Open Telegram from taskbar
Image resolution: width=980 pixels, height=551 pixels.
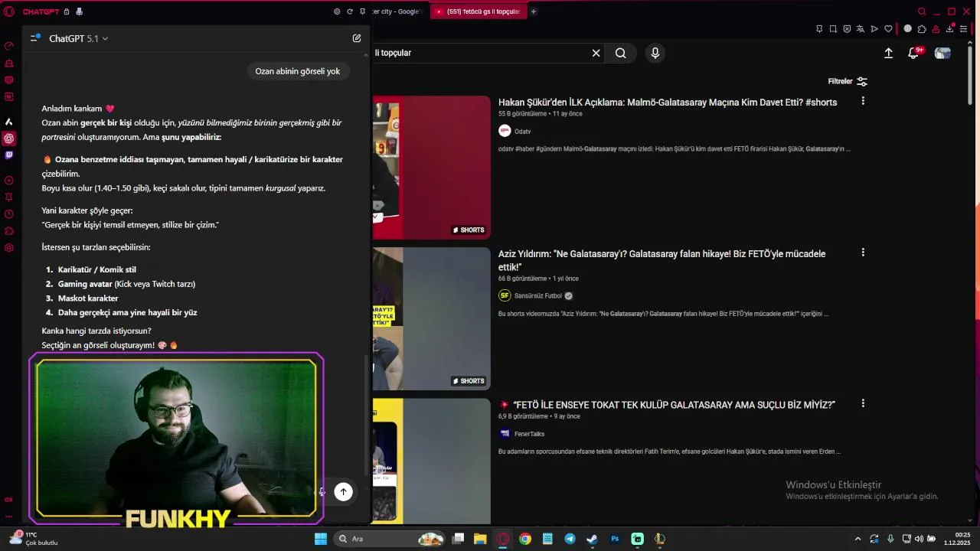(570, 539)
